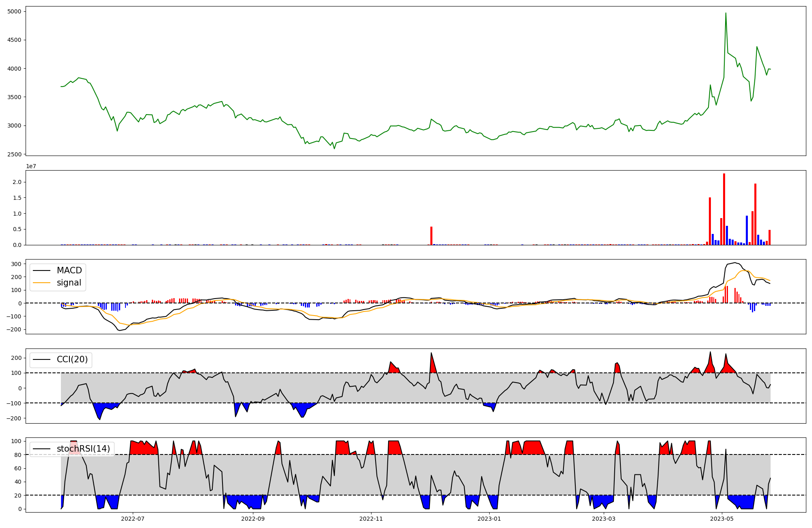Image resolution: width=812 pixels, height=528 pixels.
Task: Click the 2022-07 x-axis date label
Action: click(x=133, y=519)
